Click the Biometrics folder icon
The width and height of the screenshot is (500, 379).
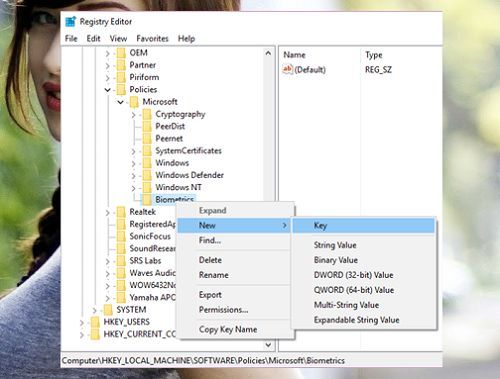click(x=147, y=199)
